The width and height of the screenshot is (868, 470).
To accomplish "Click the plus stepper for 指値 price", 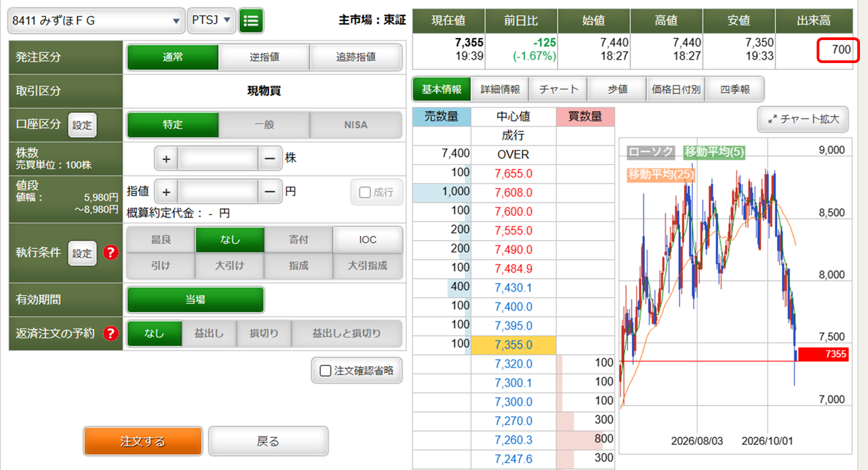I will pyautogui.click(x=166, y=192).
